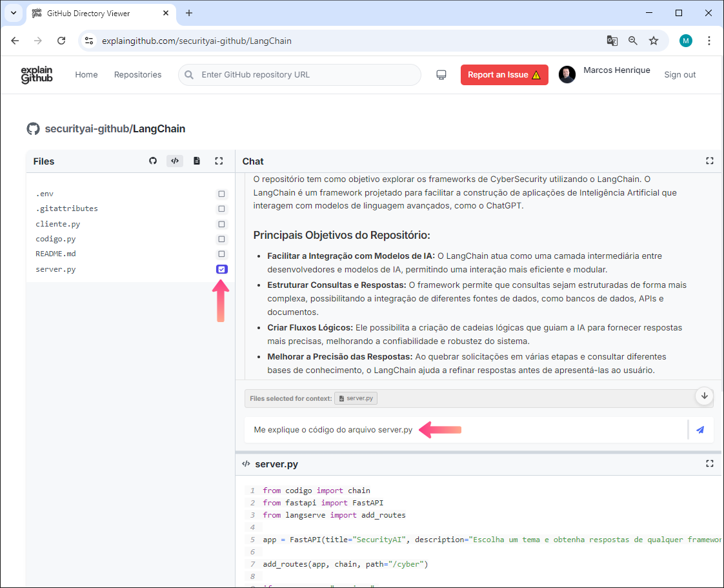Image resolution: width=724 pixels, height=588 pixels.
Task: Jump to bottom of chat with down arrow
Action: [x=704, y=396]
